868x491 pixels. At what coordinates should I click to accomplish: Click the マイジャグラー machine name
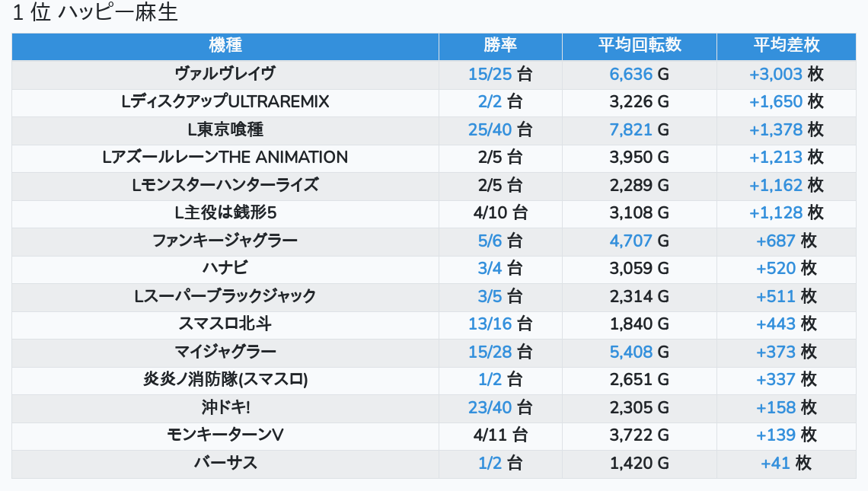[225, 352]
